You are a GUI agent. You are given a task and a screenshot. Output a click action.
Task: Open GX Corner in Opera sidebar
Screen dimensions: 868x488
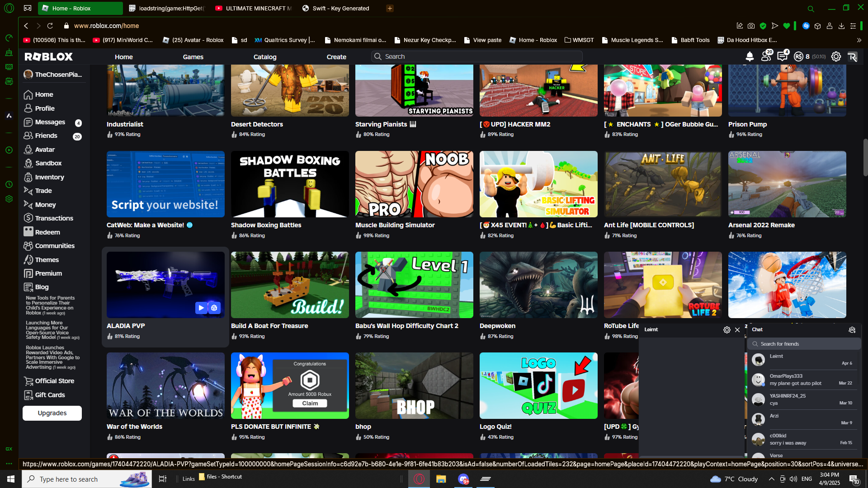coord(9,449)
